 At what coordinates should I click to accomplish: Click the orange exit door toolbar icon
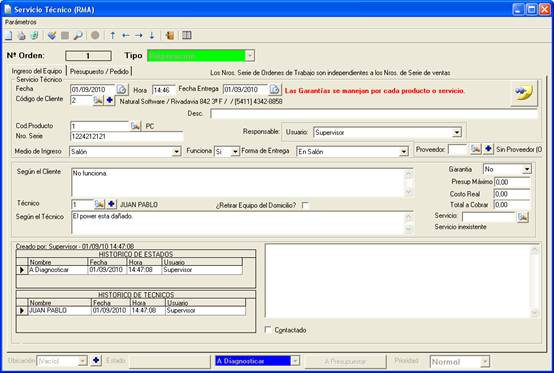(170, 35)
